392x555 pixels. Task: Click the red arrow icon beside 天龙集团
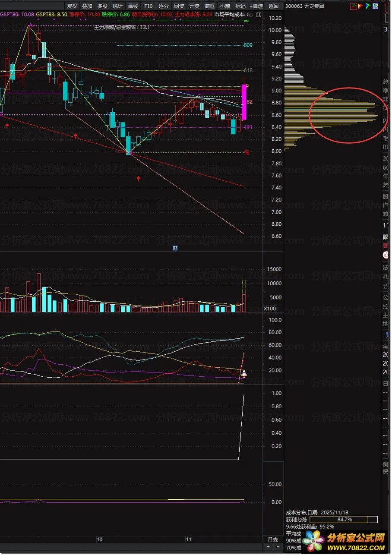(x=360, y=6)
